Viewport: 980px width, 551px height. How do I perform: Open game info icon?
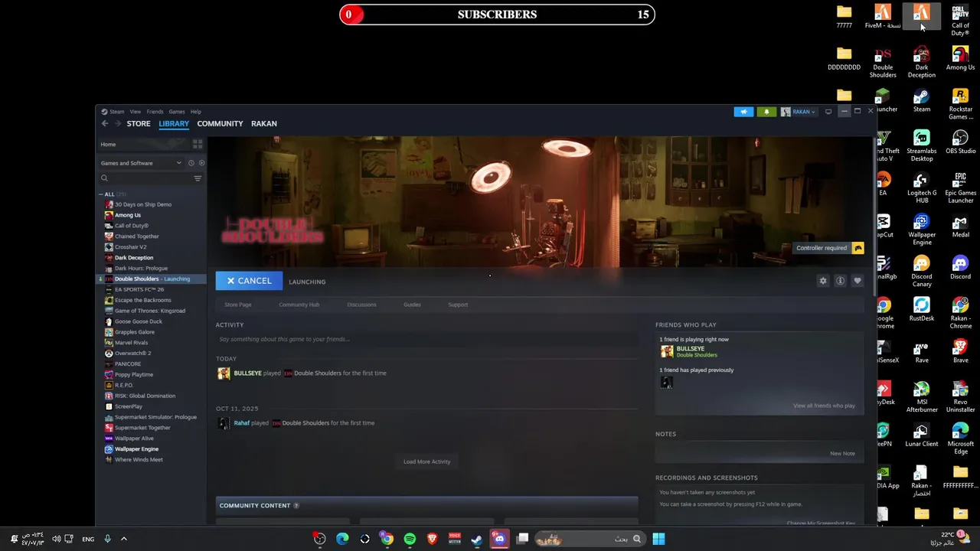840,281
